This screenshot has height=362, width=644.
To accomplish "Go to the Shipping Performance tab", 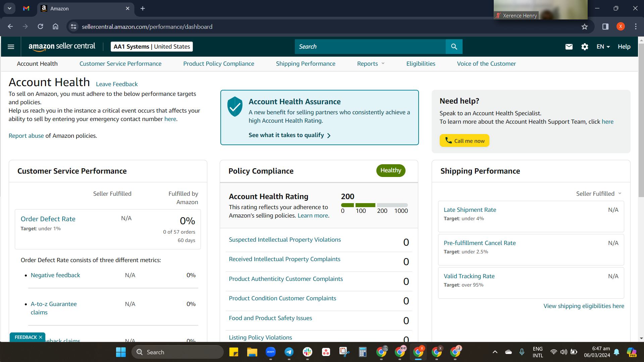I will coord(306,64).
